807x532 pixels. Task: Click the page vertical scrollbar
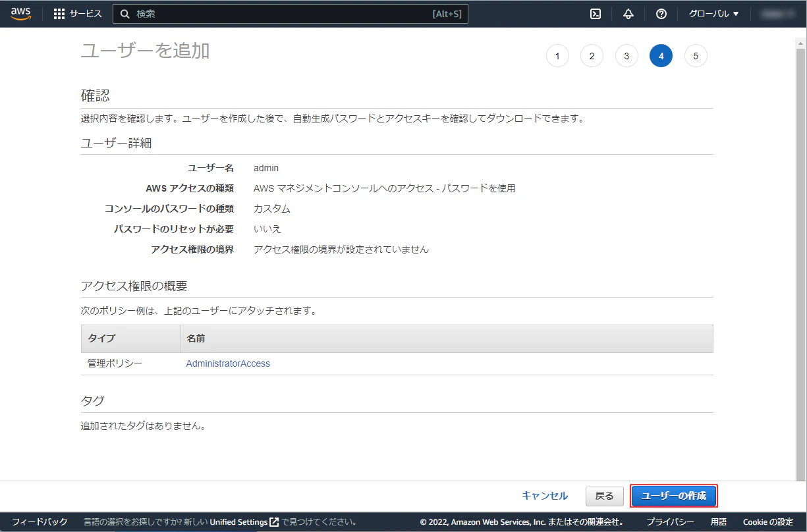pyautogui.click(x=801, y=263)
